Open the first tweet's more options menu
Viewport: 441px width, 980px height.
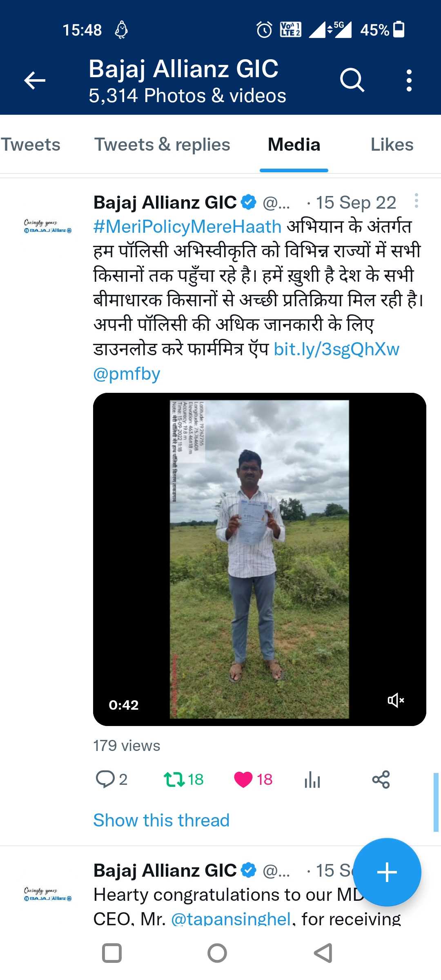416,201
